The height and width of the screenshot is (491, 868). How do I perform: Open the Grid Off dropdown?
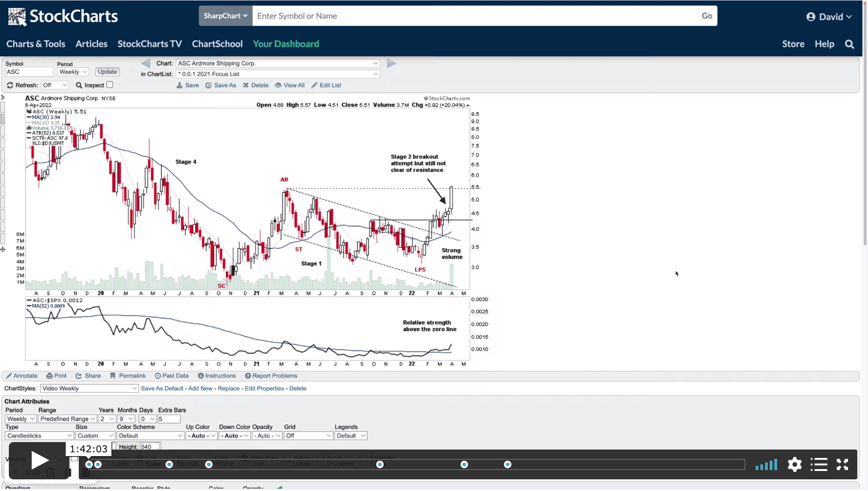point(308,436)
